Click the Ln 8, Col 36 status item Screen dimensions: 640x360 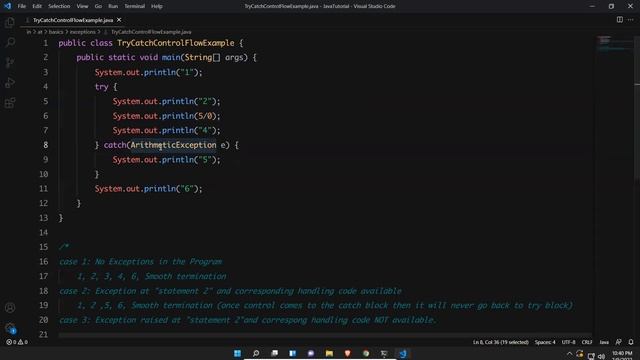500,342
